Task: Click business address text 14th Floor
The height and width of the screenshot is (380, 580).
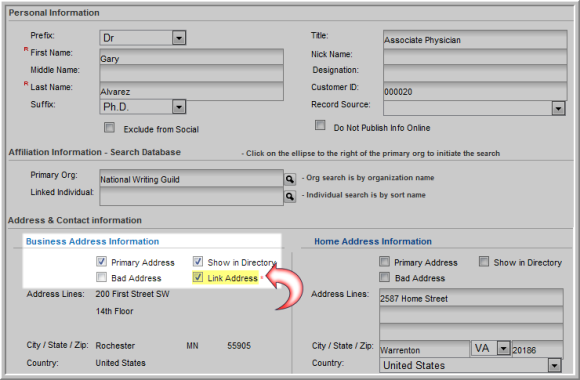Action: coord(115,311)
